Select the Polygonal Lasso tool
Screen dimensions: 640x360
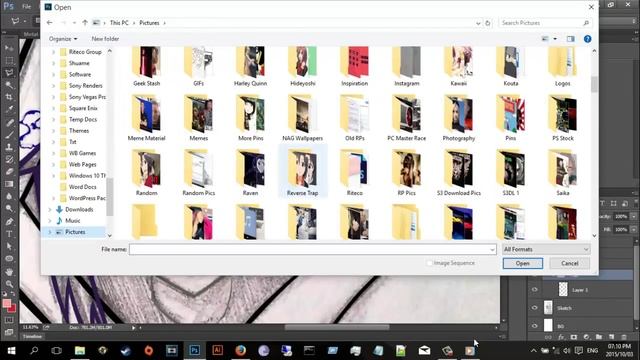[9, 73]
